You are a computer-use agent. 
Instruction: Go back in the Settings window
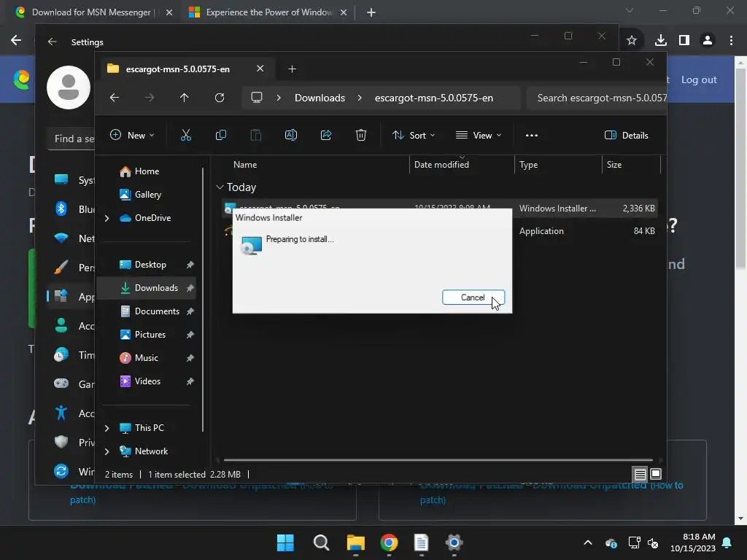[52, 42]
